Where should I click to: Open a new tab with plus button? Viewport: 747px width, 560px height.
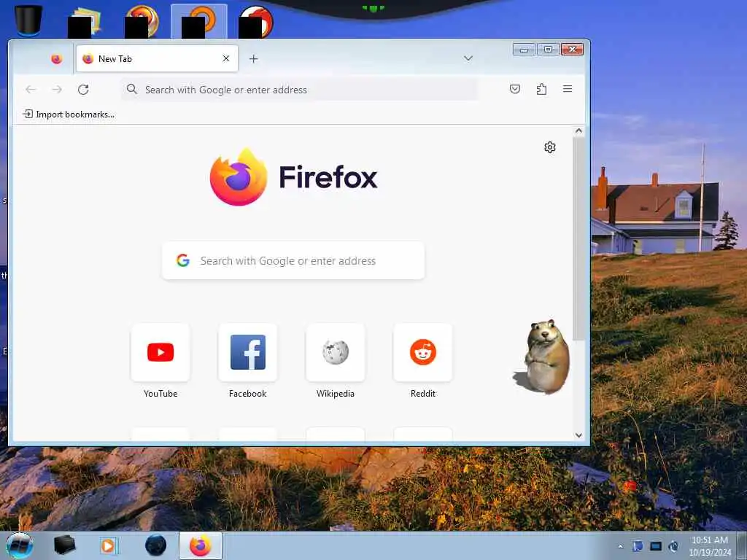click(253, 58)
